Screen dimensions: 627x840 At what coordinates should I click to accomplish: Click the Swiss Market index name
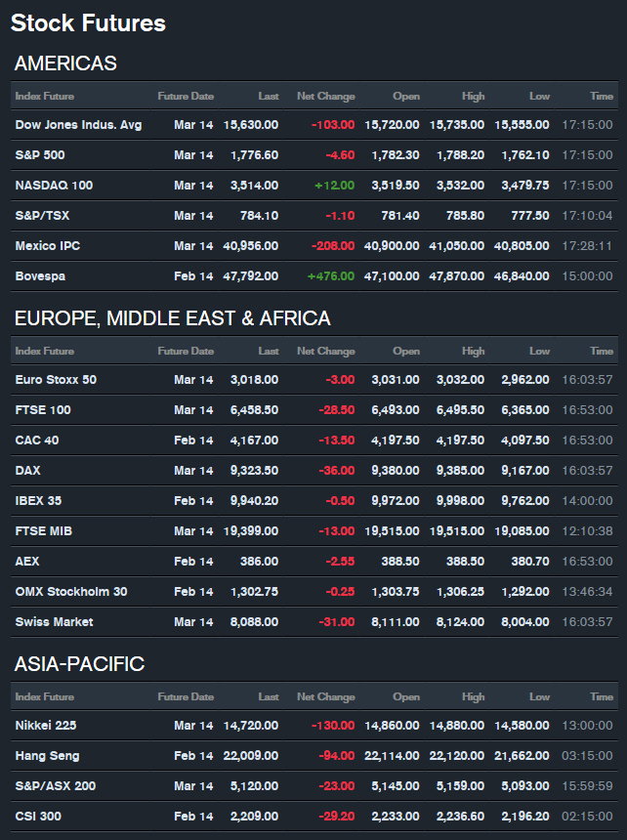click(54, 622)
